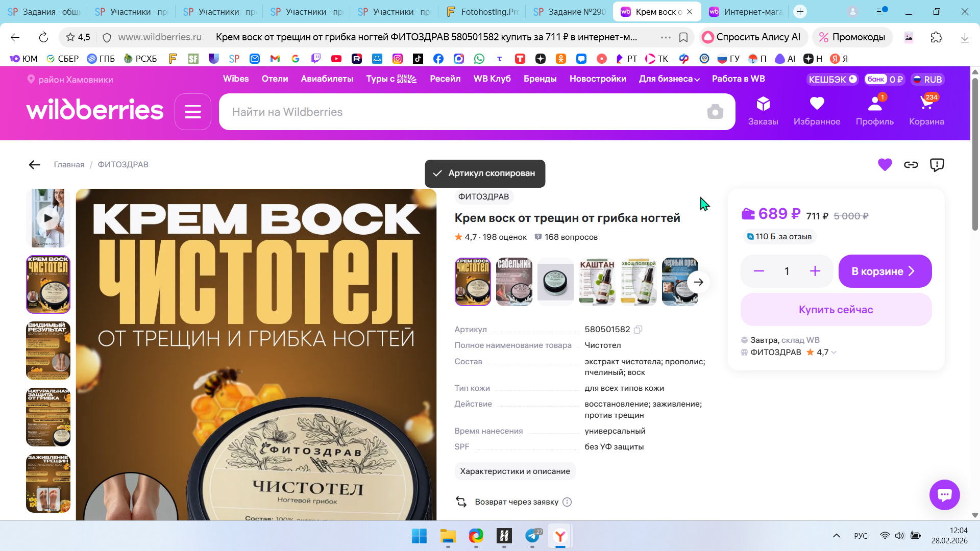
Task: Click camera icon for photo search
Action: point(715,112)
